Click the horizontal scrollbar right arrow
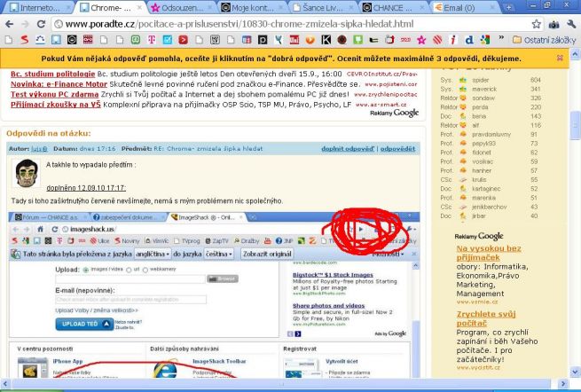Viewport: 581px width, 392px height. [563, 384]
